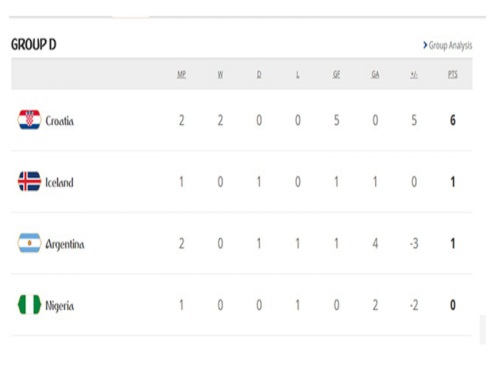Click the GA column header
The height and width of the screenshot is (375, 500).
[x=375, y=74]
